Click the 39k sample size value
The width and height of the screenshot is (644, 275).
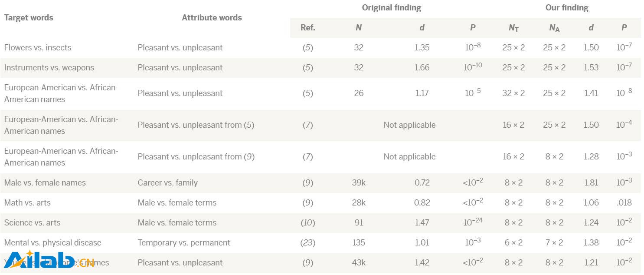pyautogui.click(x=359, y=183)
